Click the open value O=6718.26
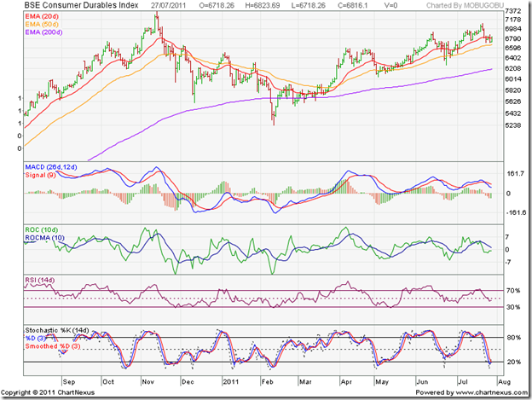 [x=217, y=5]
